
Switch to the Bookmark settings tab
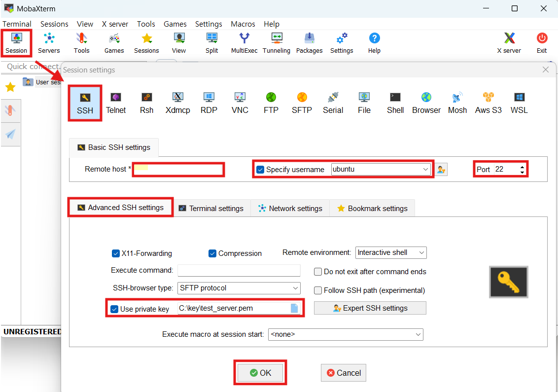[x=372, y=208]
